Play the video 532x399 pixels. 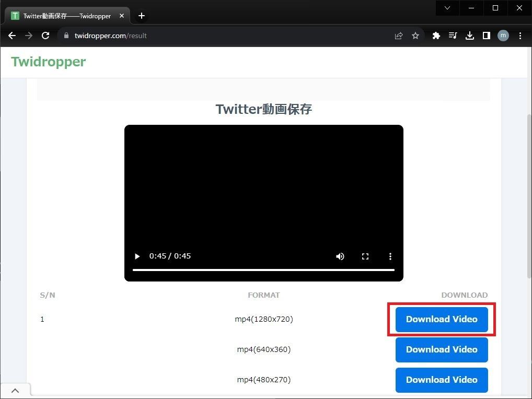137,256
